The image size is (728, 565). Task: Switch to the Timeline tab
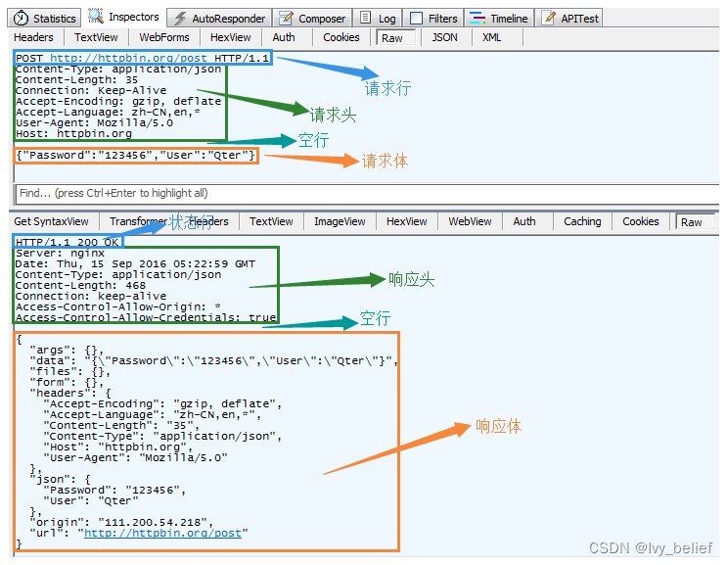[x=499, y=19]
